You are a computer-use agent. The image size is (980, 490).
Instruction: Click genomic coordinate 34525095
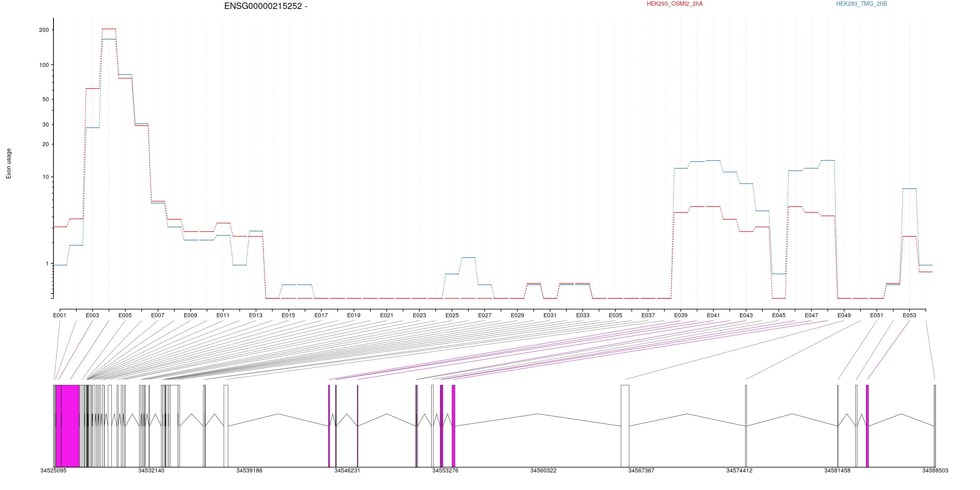point(53,470)
